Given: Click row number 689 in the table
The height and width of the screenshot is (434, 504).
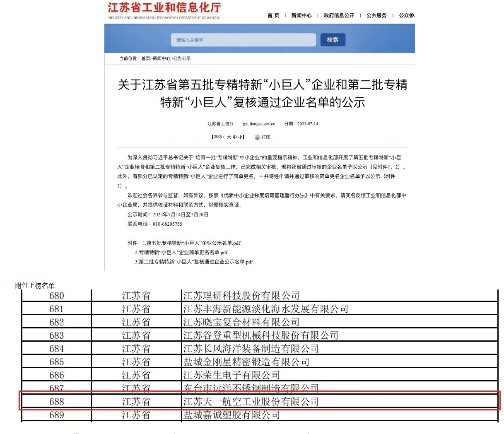Looking at the screenshot, I should point(57,415).
